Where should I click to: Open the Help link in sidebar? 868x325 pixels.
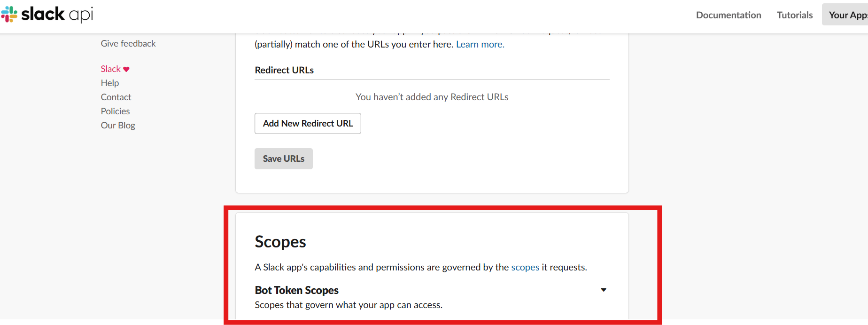point(109,83)
